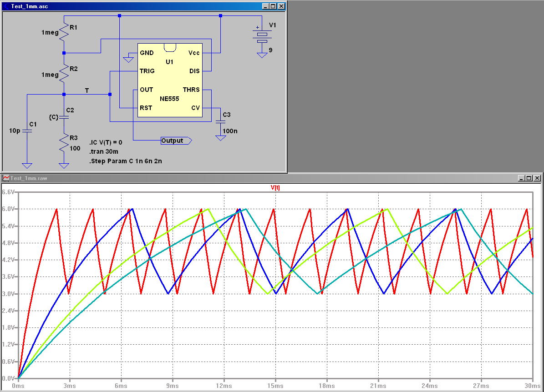Click the ground symbol beside the GND pin
Screen dimensions: 544x392
[x=128, y=60]
